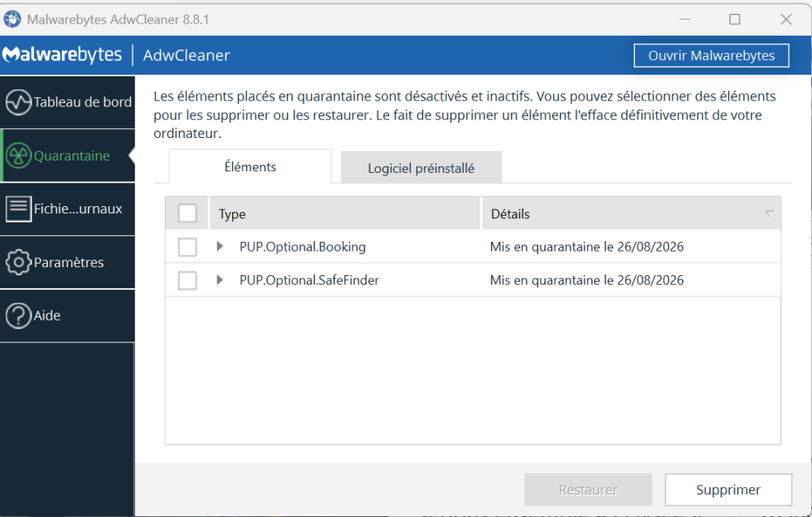The height and width of the screenshot is (517, 812).
Task: Click the Restaurer button
Action: (x=588, y=489)
